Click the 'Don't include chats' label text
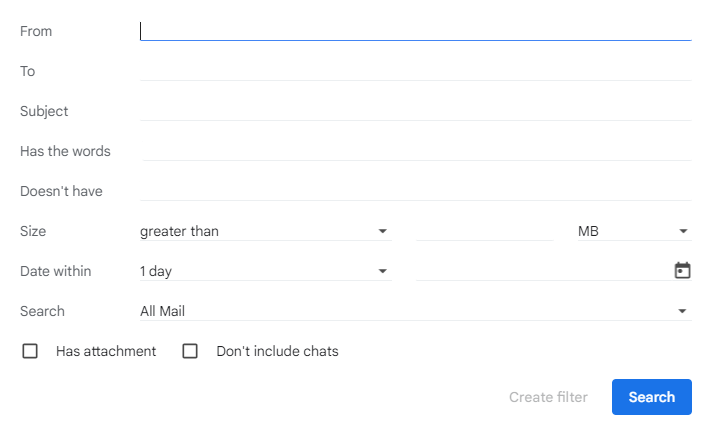Image resolution: width=712 pixels, height=427 pixels. tap(277, 351)
